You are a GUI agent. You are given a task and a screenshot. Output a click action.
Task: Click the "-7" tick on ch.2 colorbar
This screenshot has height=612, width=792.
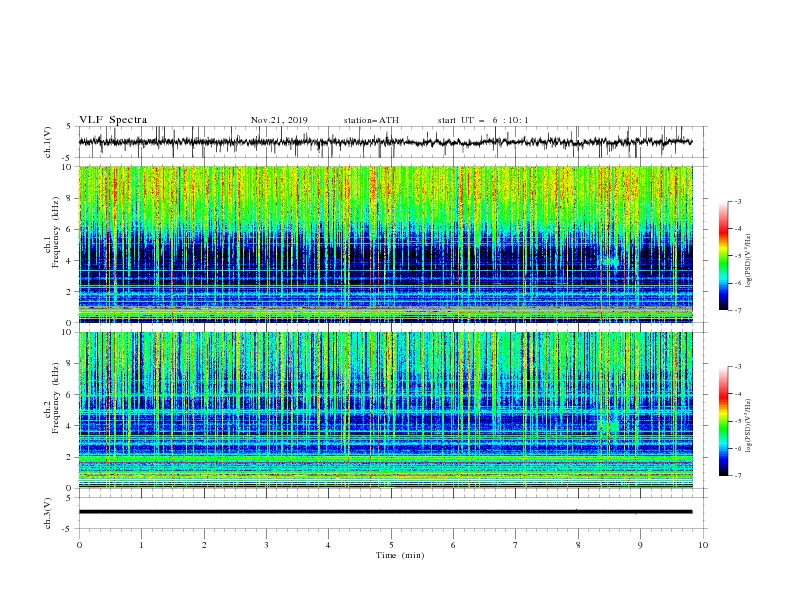(x=737, y=476)
